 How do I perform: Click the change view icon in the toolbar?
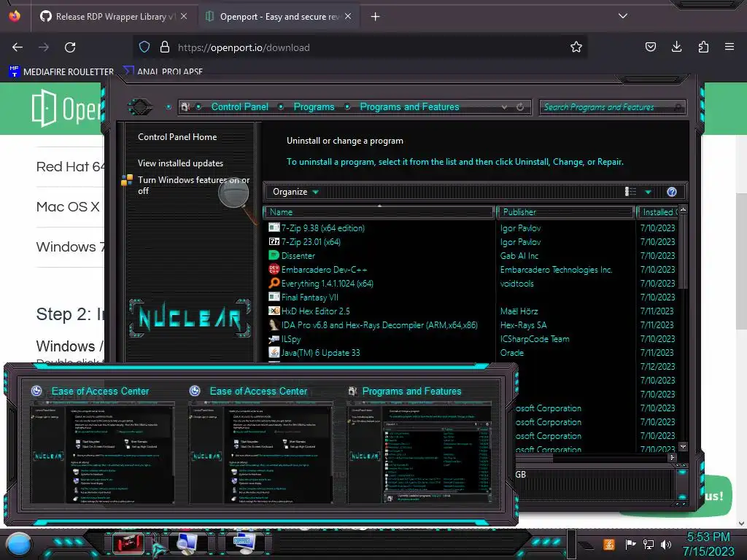tap(630, 192)
